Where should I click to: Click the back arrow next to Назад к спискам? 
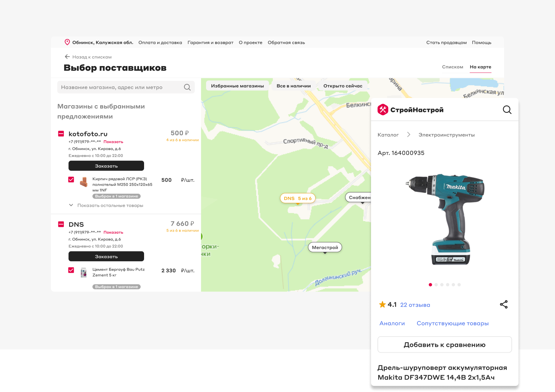[67, 57]
